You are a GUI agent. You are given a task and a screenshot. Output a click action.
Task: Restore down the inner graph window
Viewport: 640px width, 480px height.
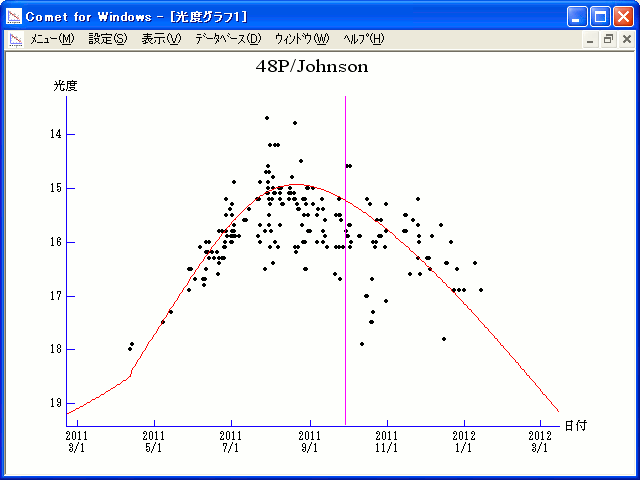coord(608,39)
